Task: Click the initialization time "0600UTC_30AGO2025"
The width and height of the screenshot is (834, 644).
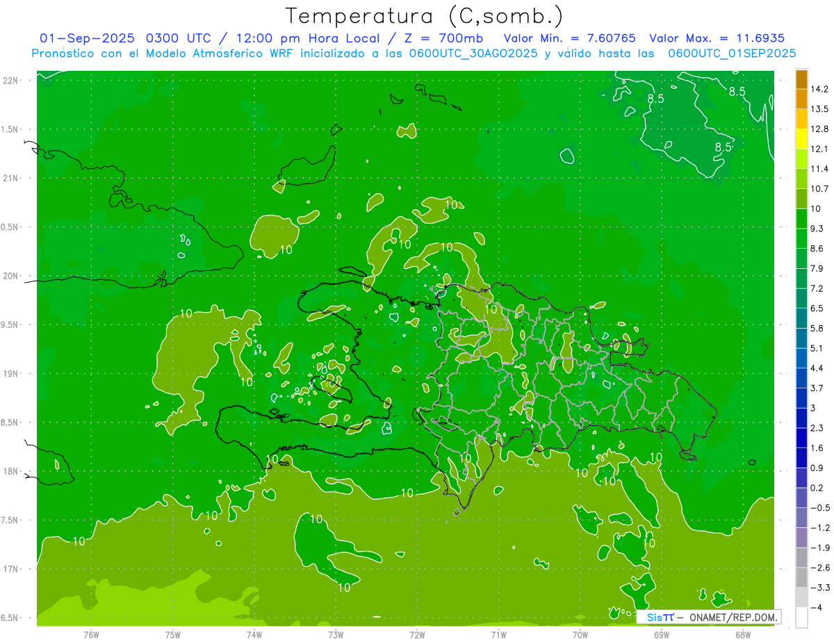Action: click(x=474, y=53)
